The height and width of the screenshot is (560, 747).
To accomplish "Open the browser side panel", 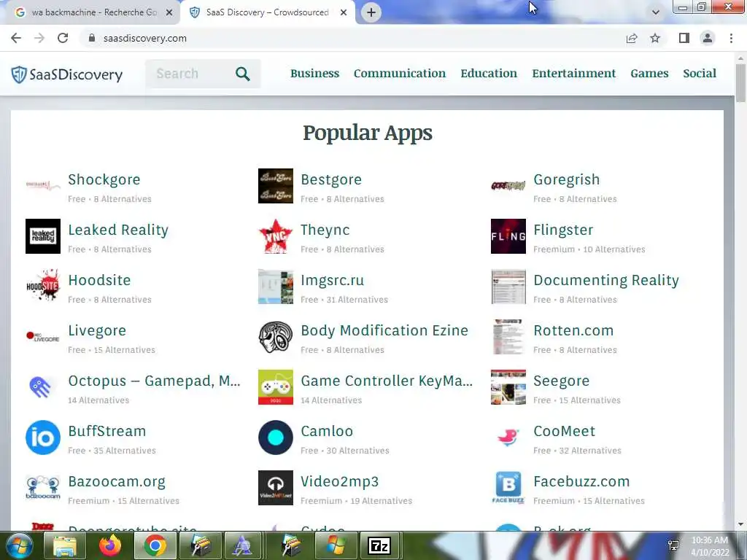I will click(x=684, y=38).
